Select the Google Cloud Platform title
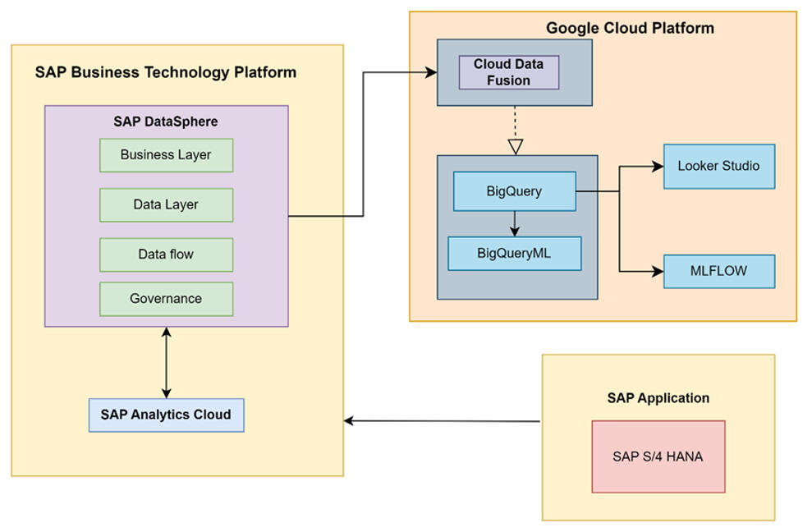This screenshot has height=532, width=812. tap(630, 28)
